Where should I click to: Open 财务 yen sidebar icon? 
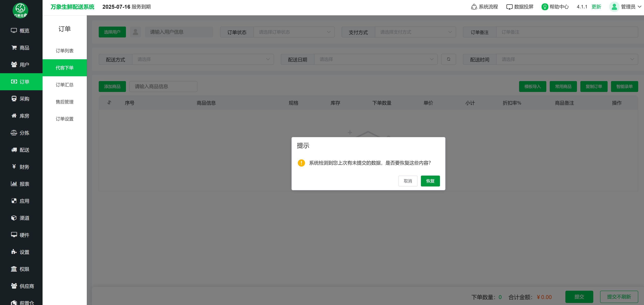click(x=14, y=167)
